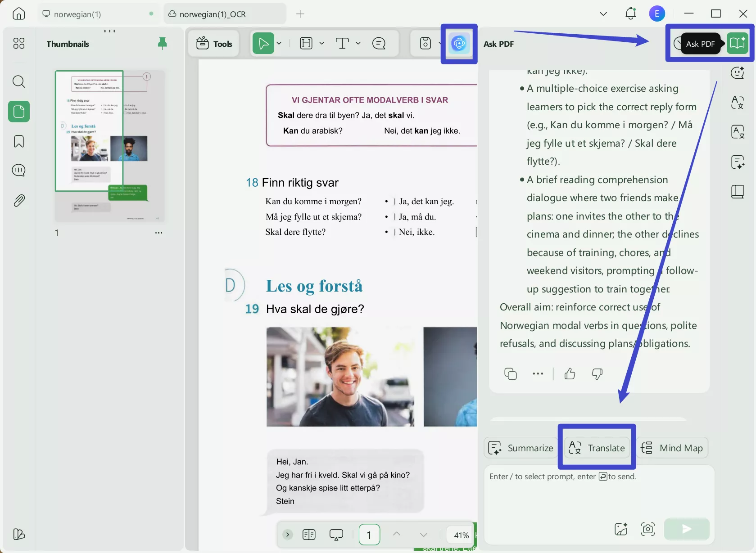This screenshot has width=756, height=553.
Task: Click the Summarize button
Action: pos(520,448)
